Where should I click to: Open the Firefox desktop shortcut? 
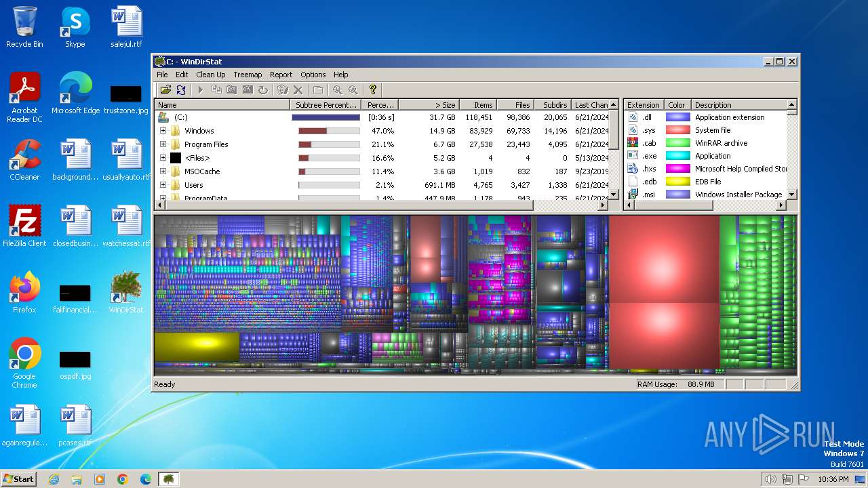pos(24,293)
